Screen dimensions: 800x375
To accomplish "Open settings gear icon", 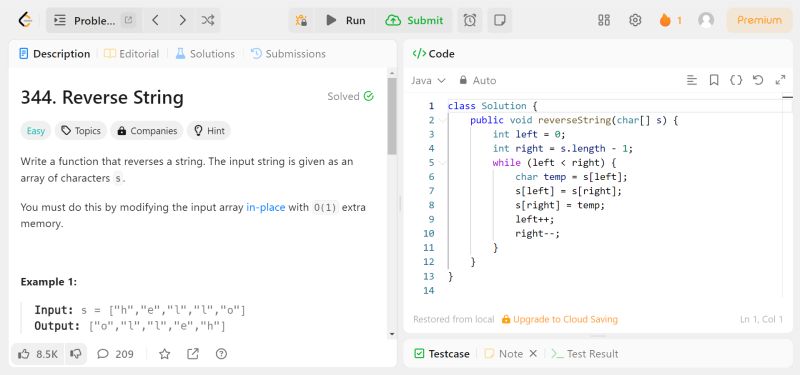I will click(635, 20).
